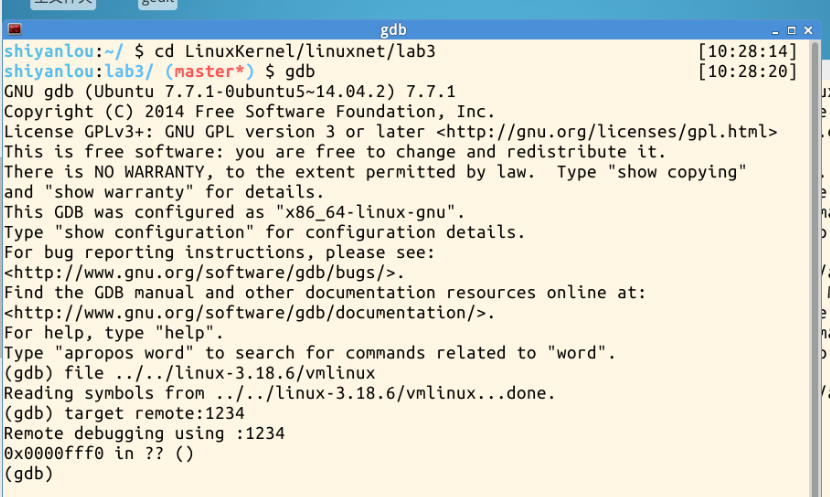Click the [10:28:20] timestamp
Image resolution: width=830 pixels, height=497 pixels.
pyautogui.click(x=748, y=71)
